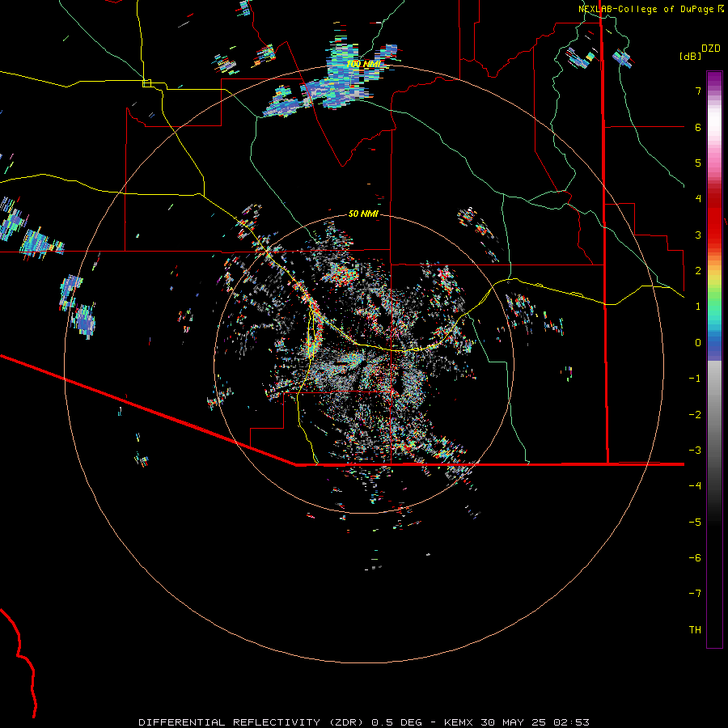Click the 1 value on the scale

[698, 307]
